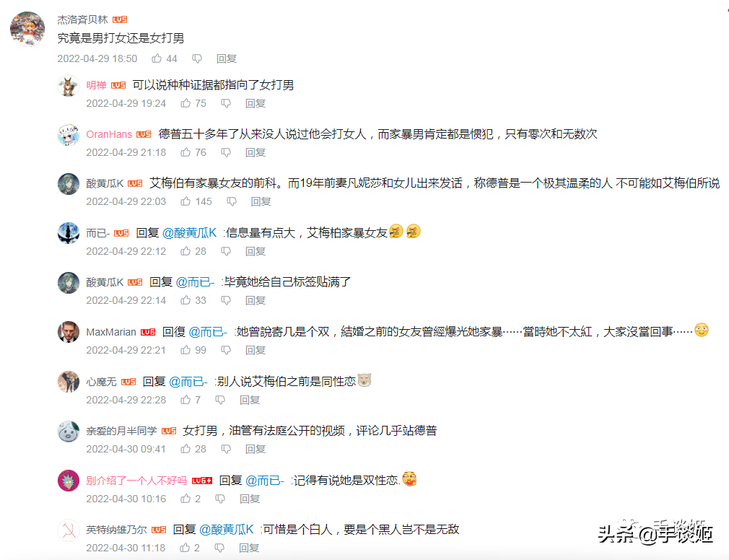The image size is (729, 560).
Task: Click 回复 under 英特纳雄乃尔's comment
Action: point(249,548)
